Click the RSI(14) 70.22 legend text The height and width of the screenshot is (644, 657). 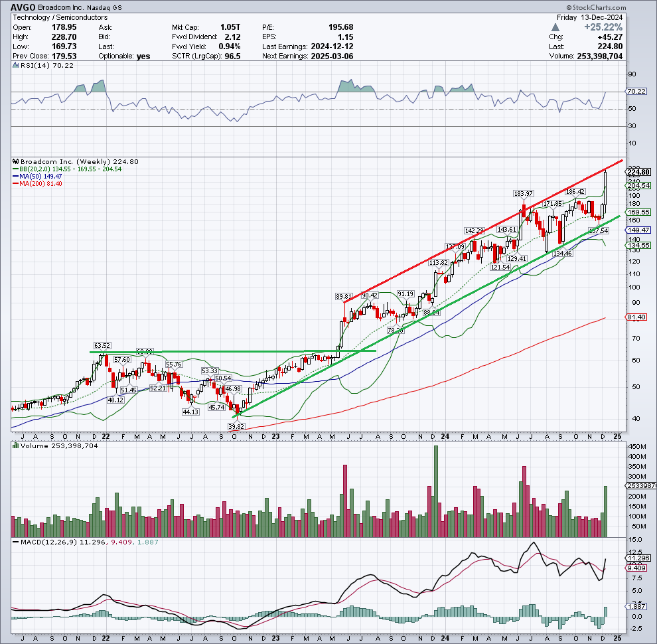coord(47,66)
